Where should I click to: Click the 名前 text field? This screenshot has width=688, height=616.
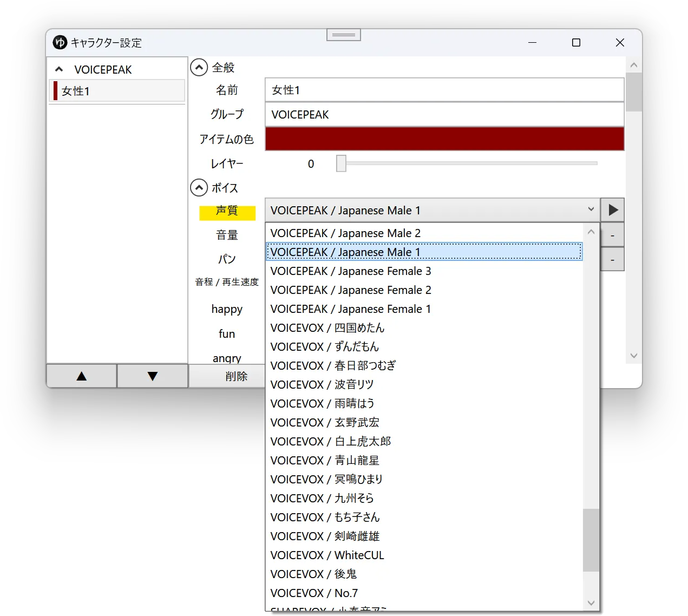444,90
